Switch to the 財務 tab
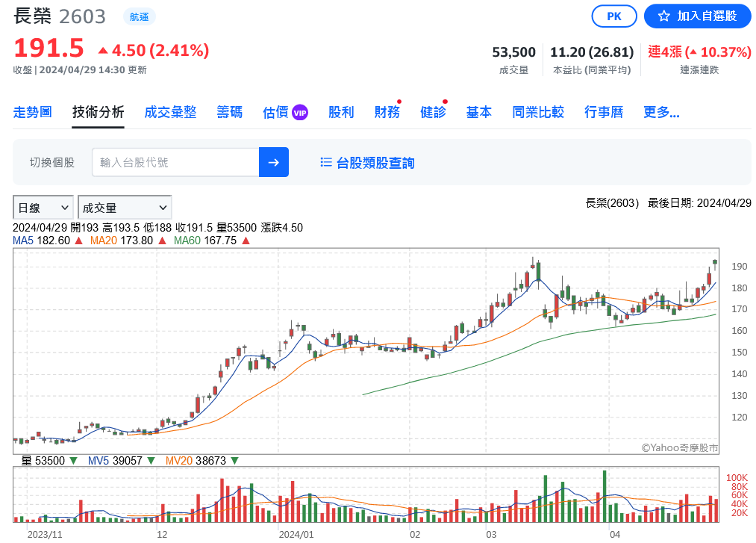This screenshot has height=543, width=756. tap(387, 113)
